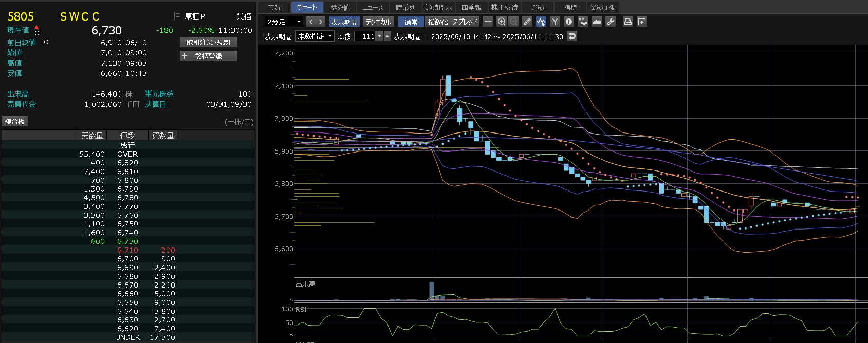Click stock code 5805

click(x=21, y=16)
